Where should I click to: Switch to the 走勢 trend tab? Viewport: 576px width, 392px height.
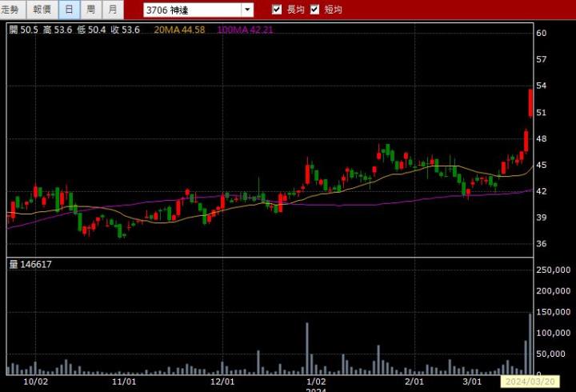coord(14,10)
